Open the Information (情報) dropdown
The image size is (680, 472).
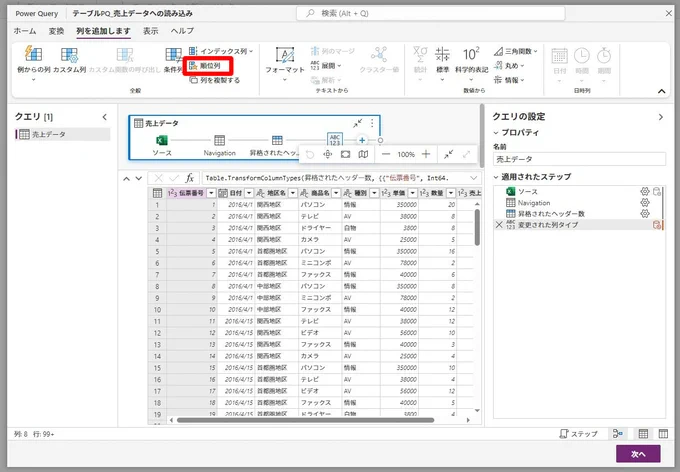509,80
